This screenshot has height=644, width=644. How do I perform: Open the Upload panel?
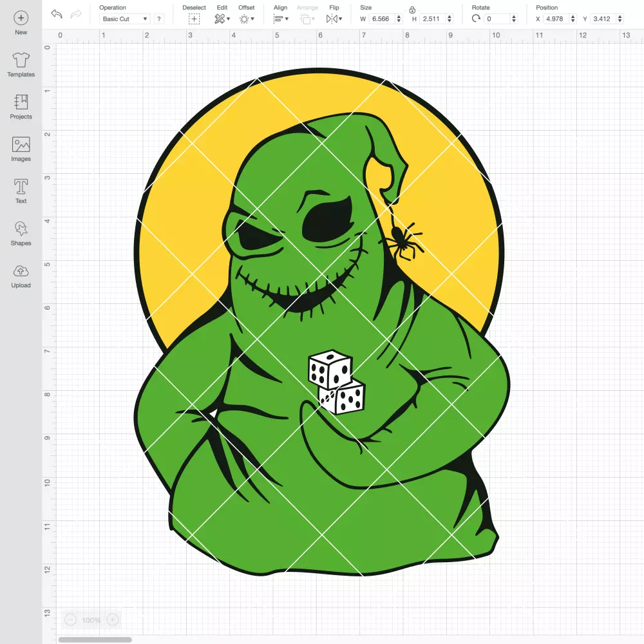(x=21, y=276)
